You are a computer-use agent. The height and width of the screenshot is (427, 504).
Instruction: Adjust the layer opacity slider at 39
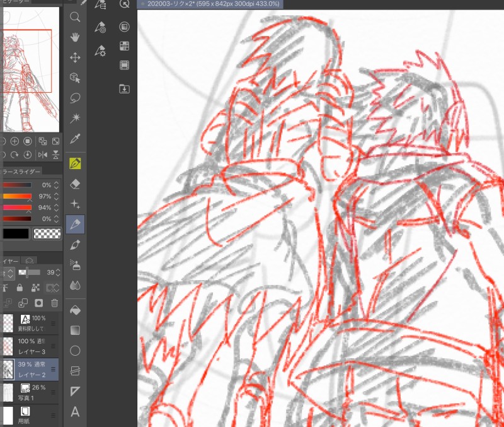[x=29, y=272]
